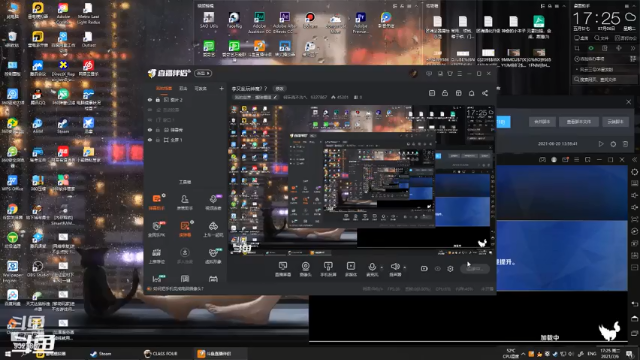This screenshot has height=360, width=640.
Task: Click the start streaming button
Action: [475, 269]
